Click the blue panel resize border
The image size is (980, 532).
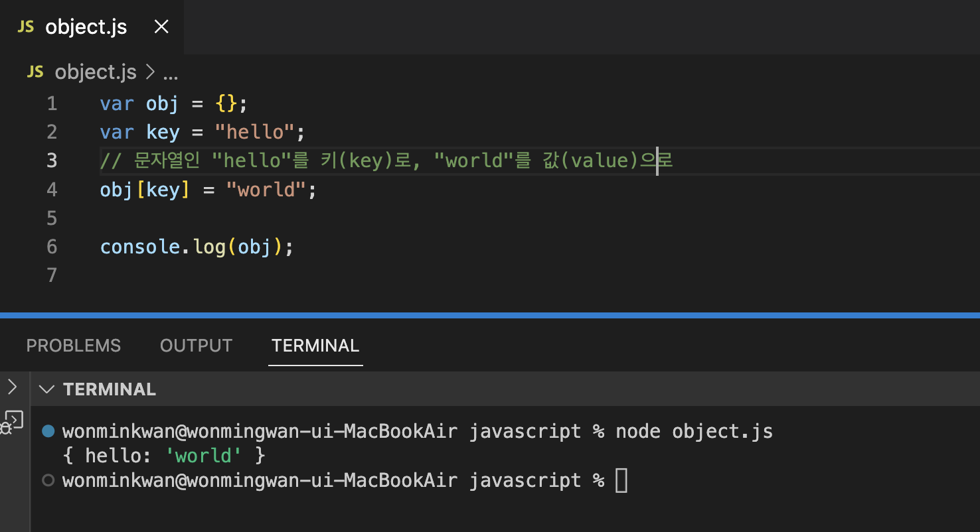490,315
